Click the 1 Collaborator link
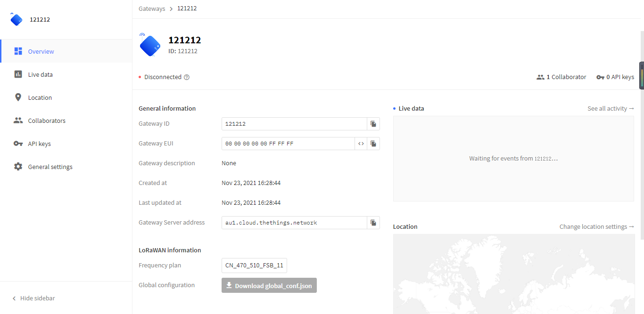644x314 pixels. pos(561,77)
